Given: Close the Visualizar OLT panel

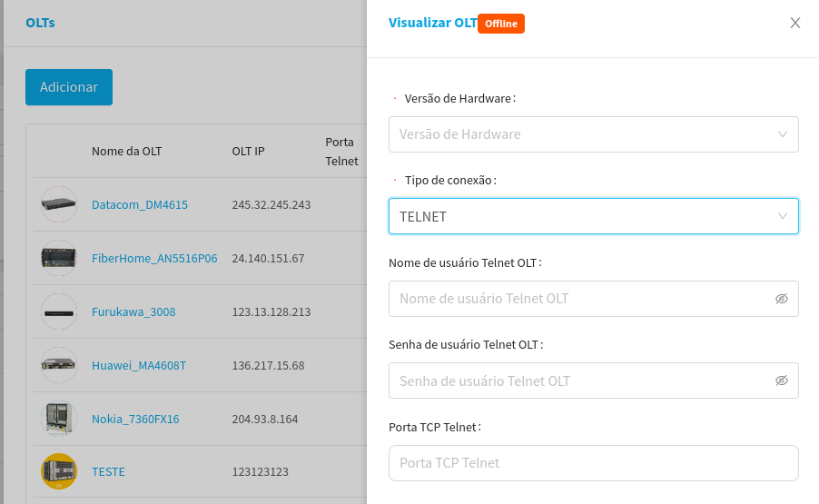Looking at the screenshot, I should tap(795, 23).
